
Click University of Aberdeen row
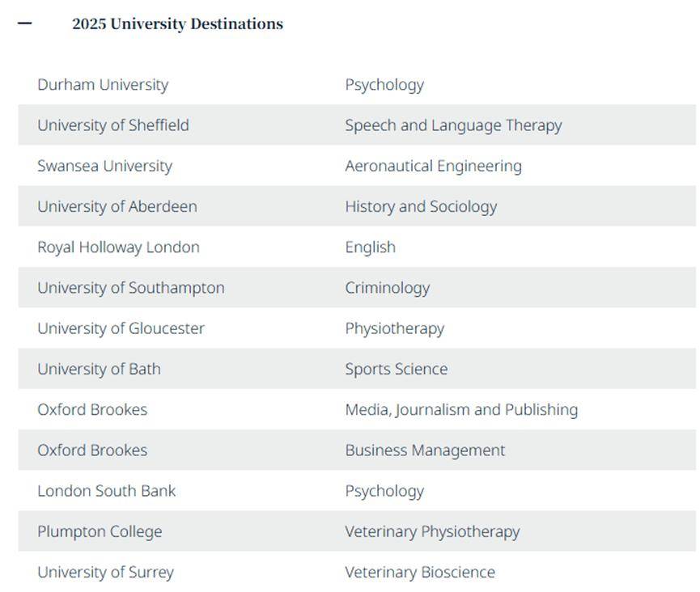click(357, 206)
